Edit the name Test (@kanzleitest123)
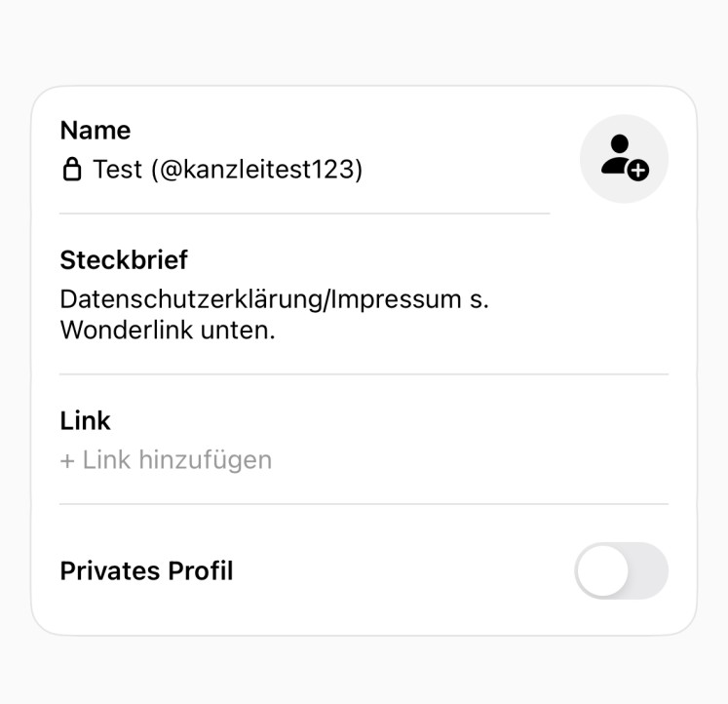This screenshot has width=728, height=704. (227, 170)
